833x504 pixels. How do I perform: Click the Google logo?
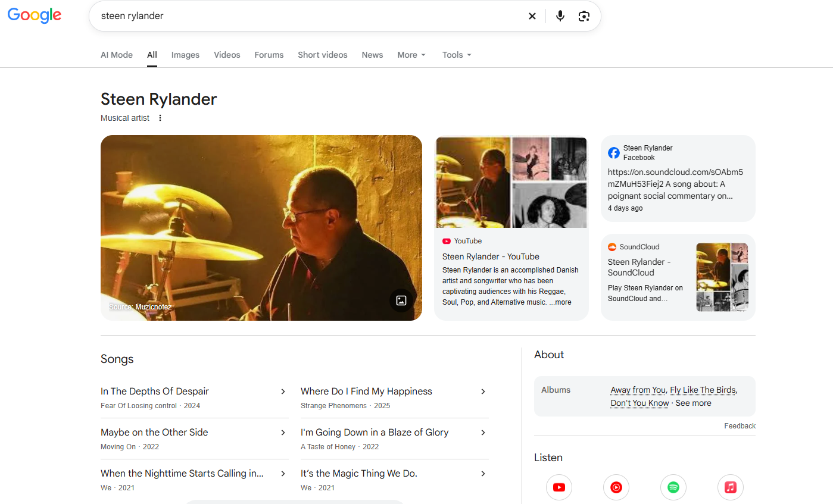[35, 15]
